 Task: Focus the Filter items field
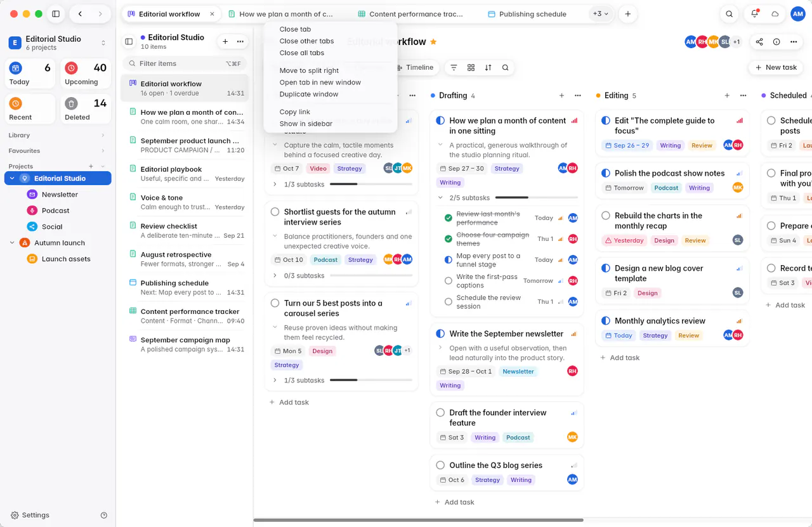(x=184, y=63)
